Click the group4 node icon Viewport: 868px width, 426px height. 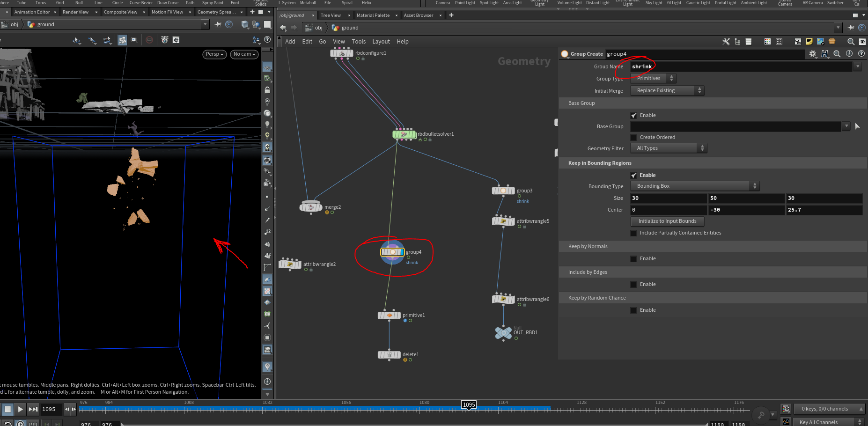click(392, 252)
